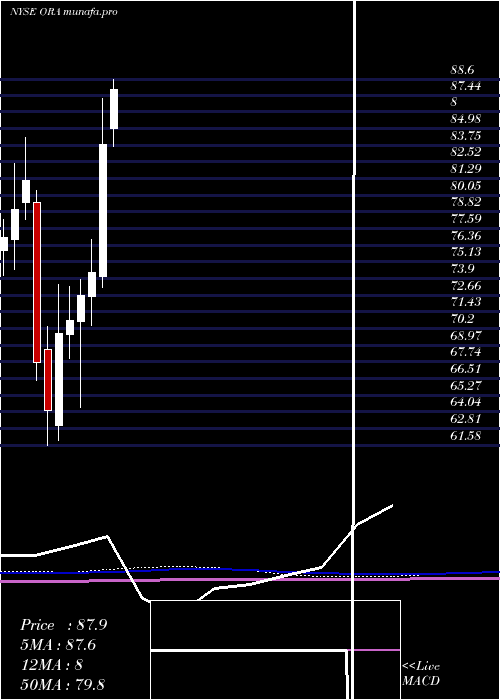Select the 67.74 price level label
This screenshot has width=500, height=700.
(x=466, y=352)
